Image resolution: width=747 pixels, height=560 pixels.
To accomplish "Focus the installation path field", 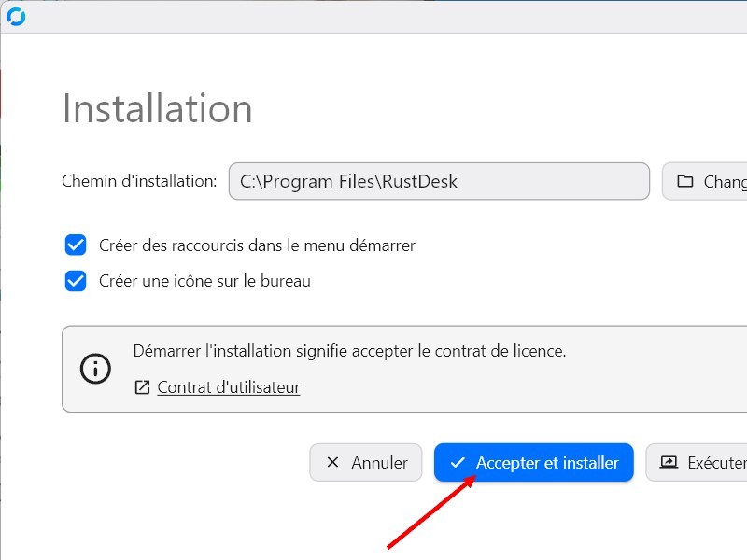I will pos(439,181).
